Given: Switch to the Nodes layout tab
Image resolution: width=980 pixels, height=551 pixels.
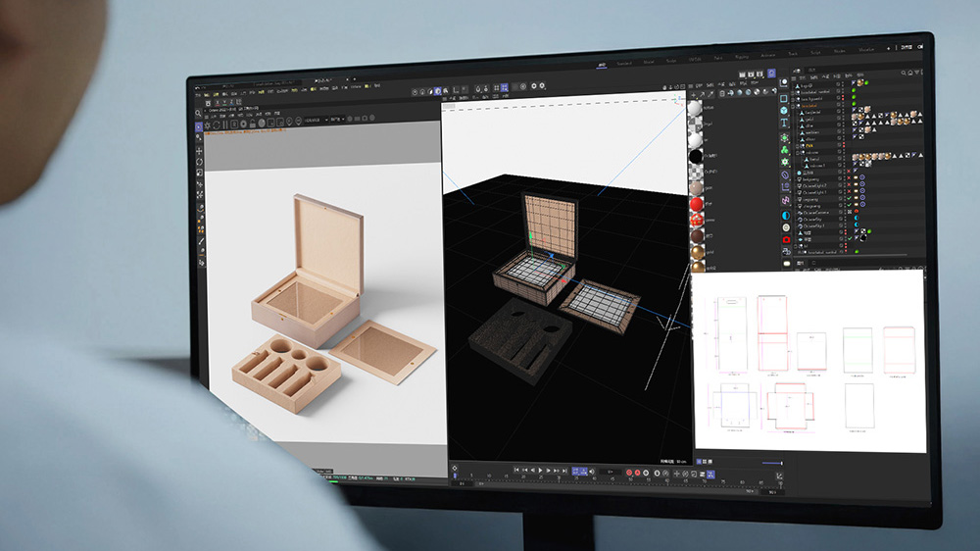Looking at the screenshot, I should point(840,51).
